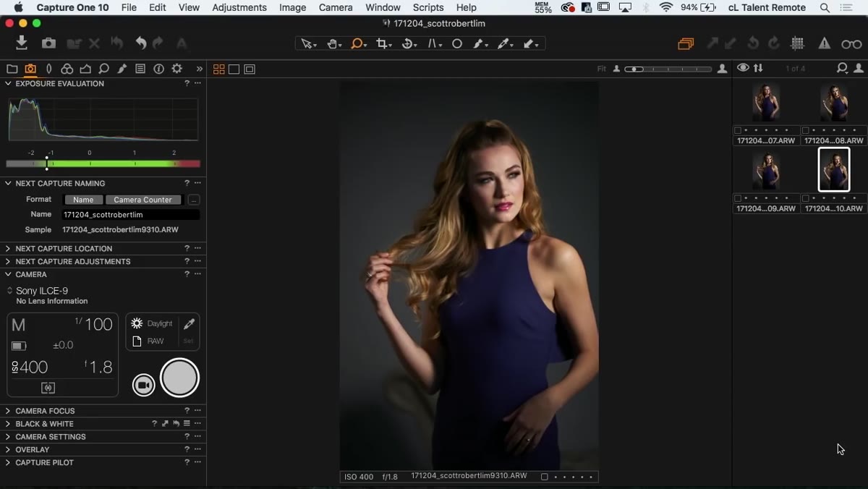This screenshot has width=868, height=489.
Task: Open the Color circles tool tab
Action: (x=67, y=69)
